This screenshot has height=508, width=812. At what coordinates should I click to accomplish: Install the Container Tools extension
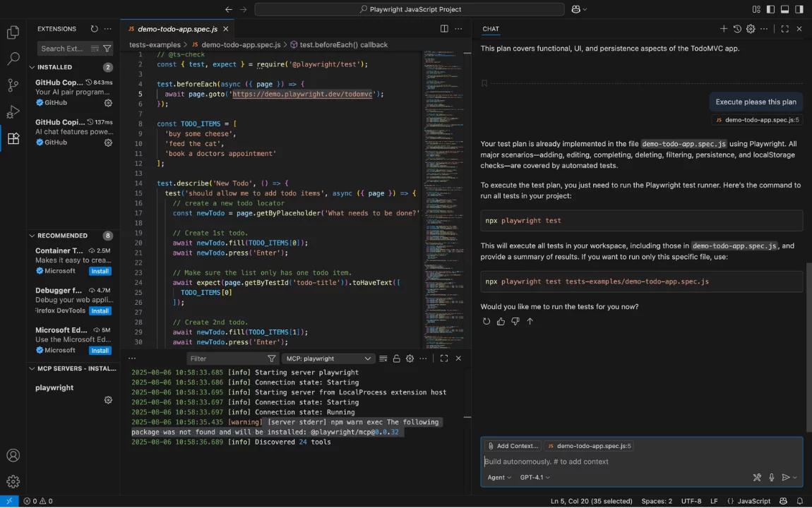(100, 271)
